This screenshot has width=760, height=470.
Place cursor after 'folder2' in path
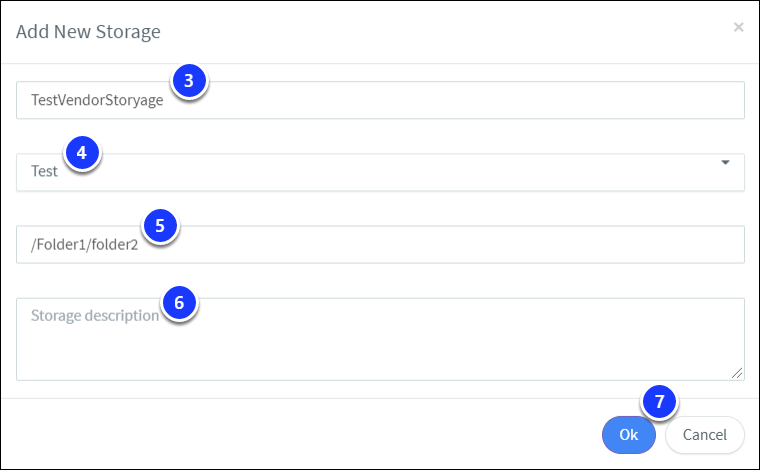click(139, 244)
